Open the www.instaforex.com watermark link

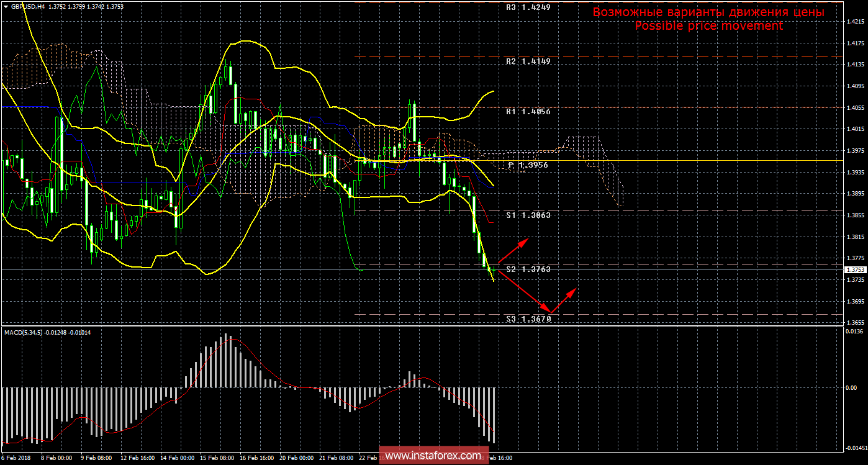(433, 456)
